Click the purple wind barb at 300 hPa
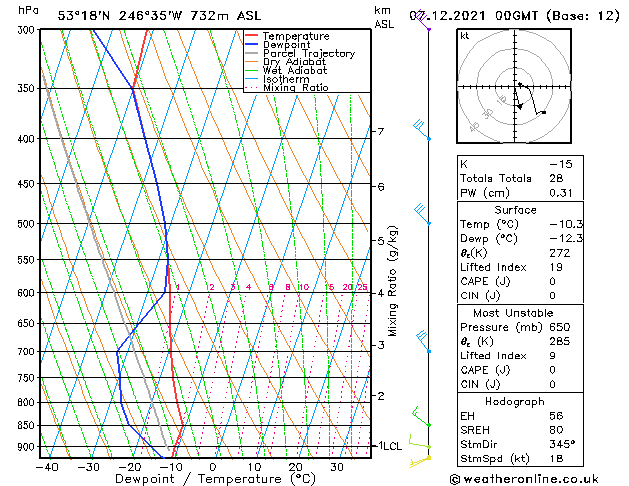 coord(428,27)
